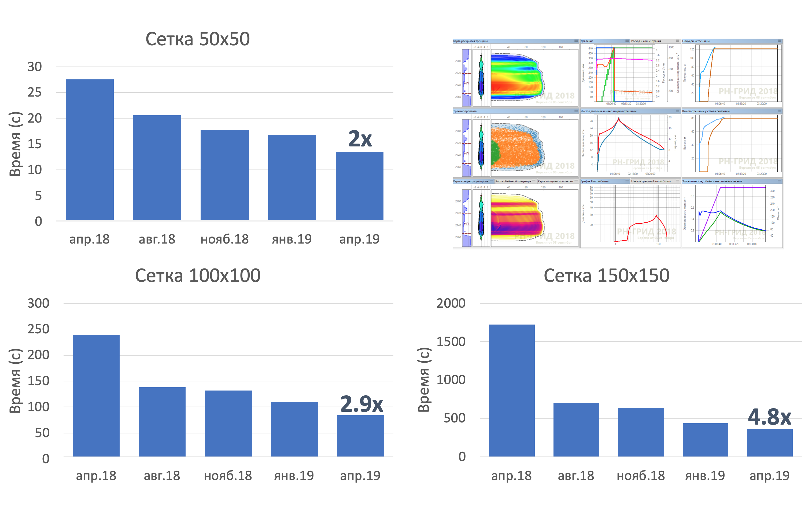
Task: Open hamburger menu of Трекинг пропанта panel
Action: tap(576, 111)
